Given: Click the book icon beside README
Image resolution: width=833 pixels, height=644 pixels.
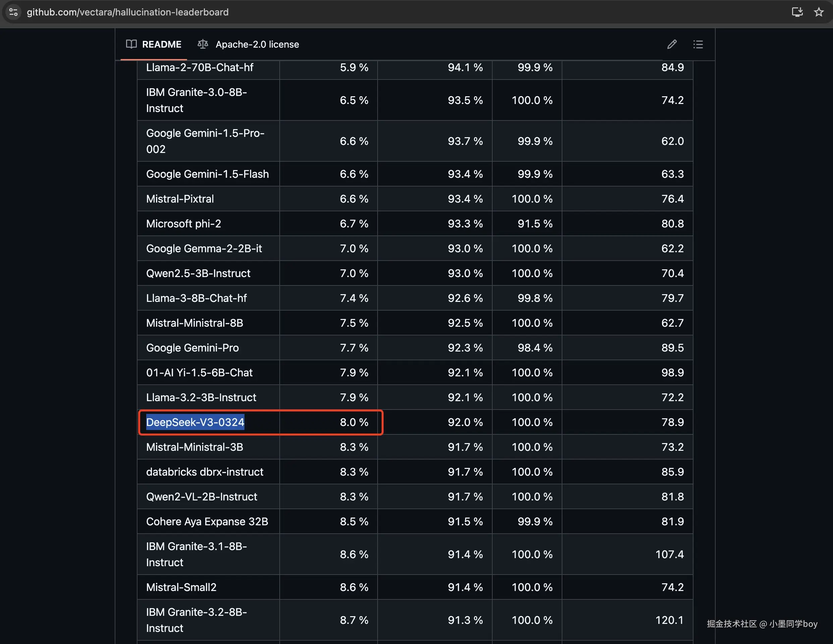Looking at the screenshot, I should (131, 44).
